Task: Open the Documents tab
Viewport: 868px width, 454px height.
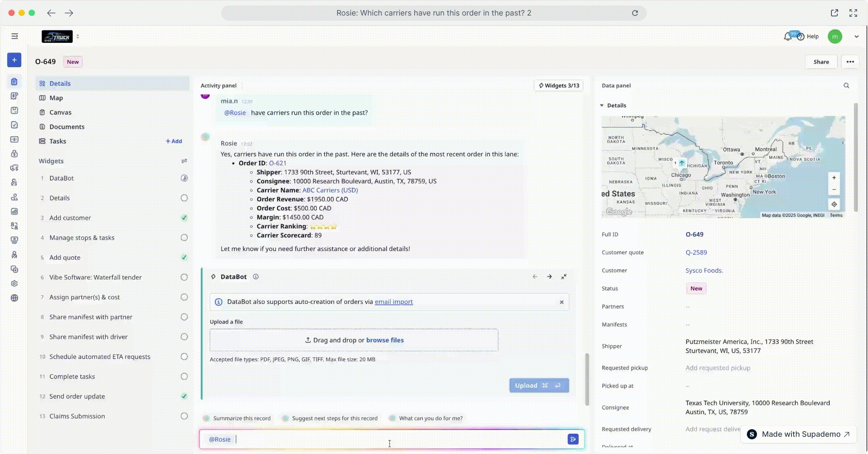Action: click(66, 127)
